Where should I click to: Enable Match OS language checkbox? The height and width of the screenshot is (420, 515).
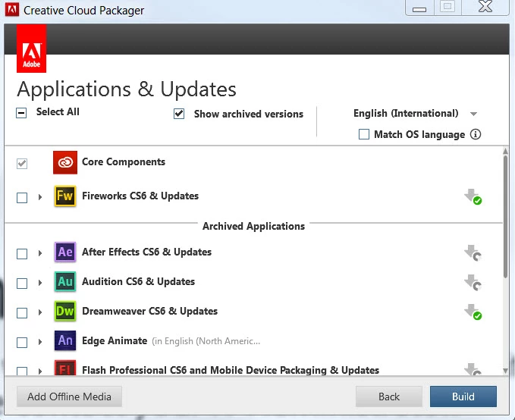click(364, 134)
